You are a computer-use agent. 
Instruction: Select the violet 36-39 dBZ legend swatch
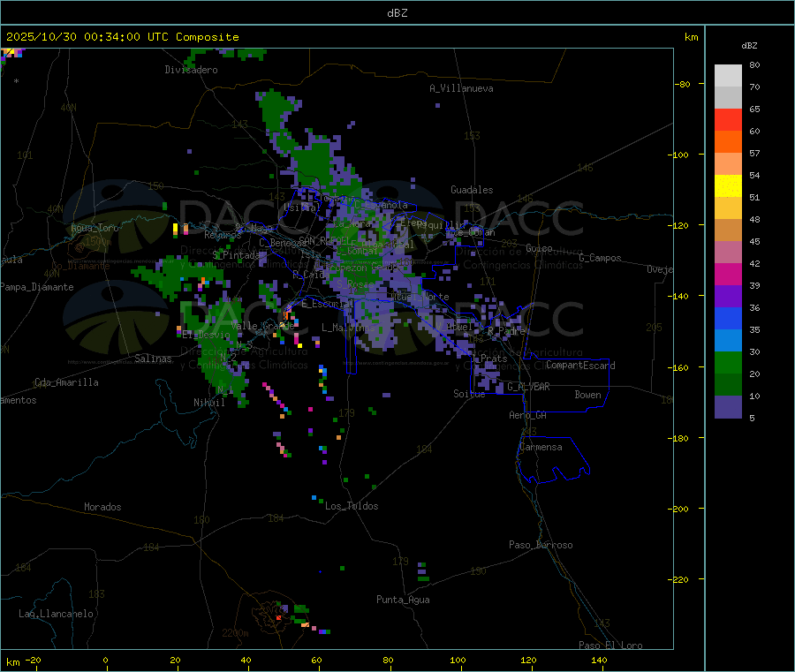coord(728,297)
